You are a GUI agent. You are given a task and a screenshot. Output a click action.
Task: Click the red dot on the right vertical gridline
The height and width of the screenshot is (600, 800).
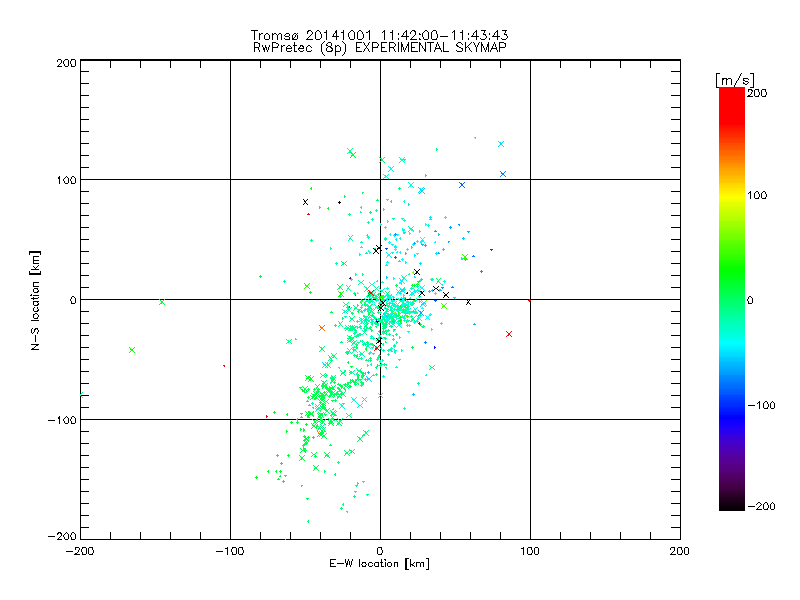529,299
